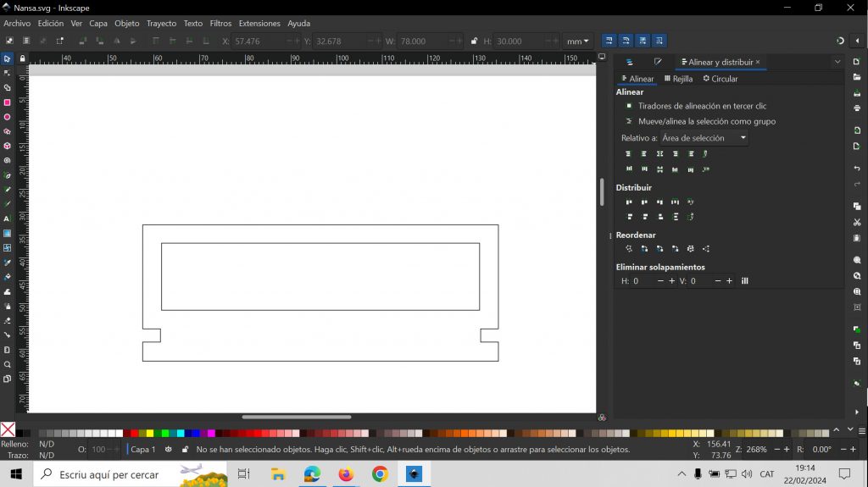
Task: Toggle 'Mueve/alinea la selección como grupo'
Action: (x=629, y=121)
